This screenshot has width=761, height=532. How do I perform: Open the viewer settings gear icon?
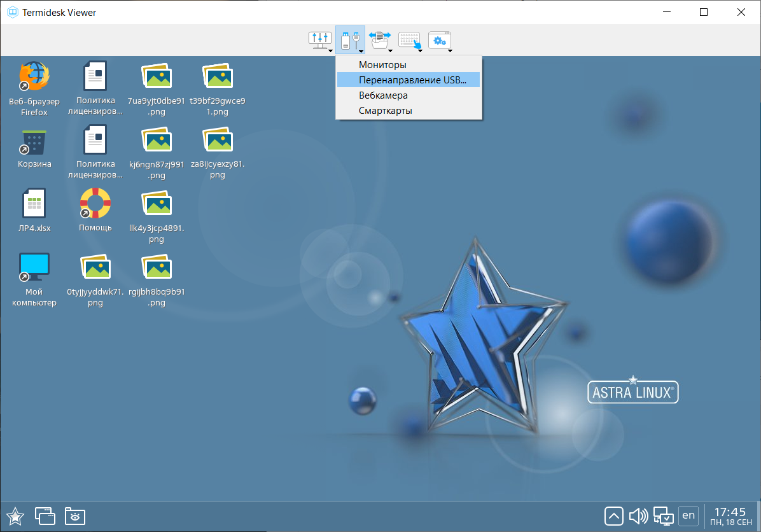[439, 40]
